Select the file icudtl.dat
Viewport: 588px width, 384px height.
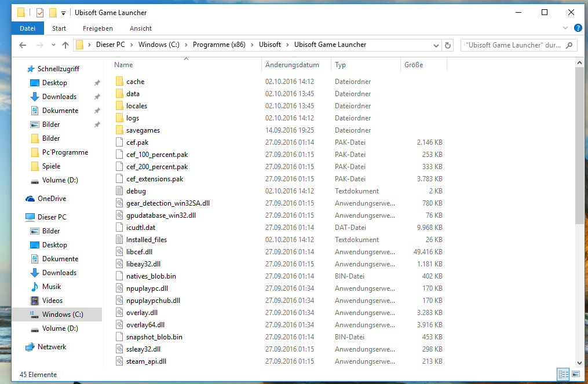141,228
